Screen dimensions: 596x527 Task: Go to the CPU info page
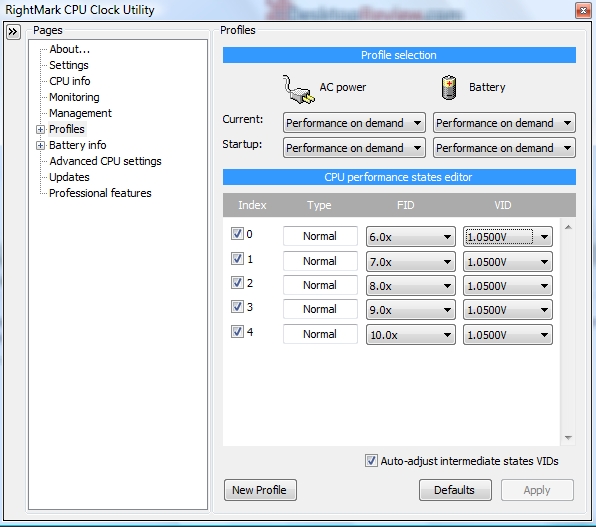click(70, 81)
